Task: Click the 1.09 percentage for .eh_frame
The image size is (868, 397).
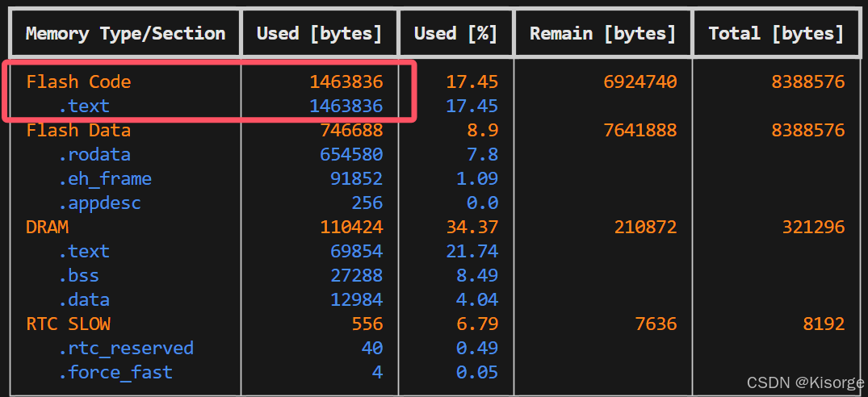Action: tap(477, 178)
